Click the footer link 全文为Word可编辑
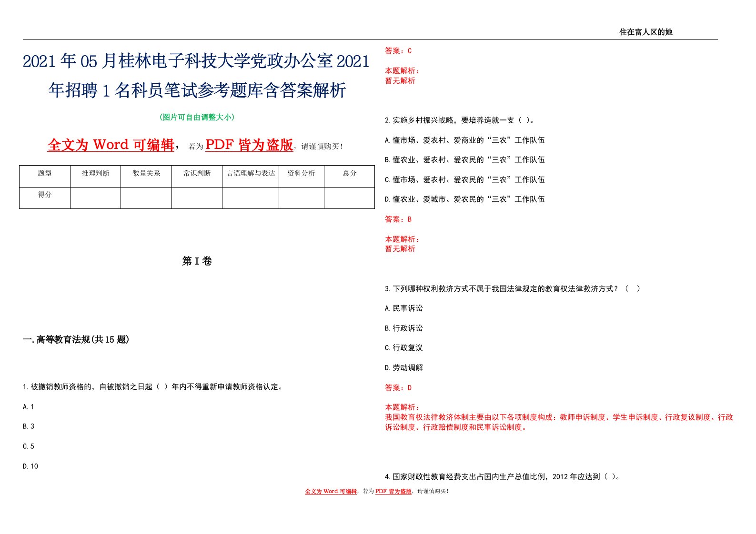The width and height of the screenshot is (756, 534). (331, 491)
